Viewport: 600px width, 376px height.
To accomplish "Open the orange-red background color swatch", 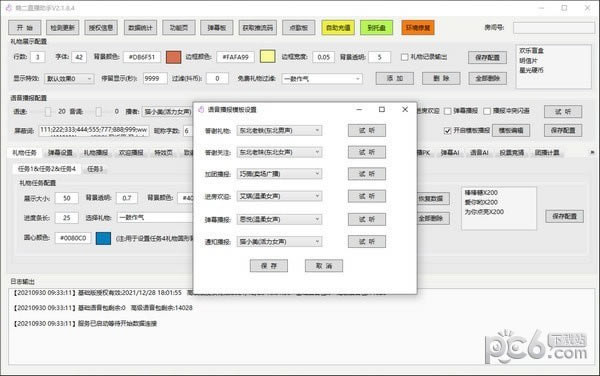I will [174, 57].
